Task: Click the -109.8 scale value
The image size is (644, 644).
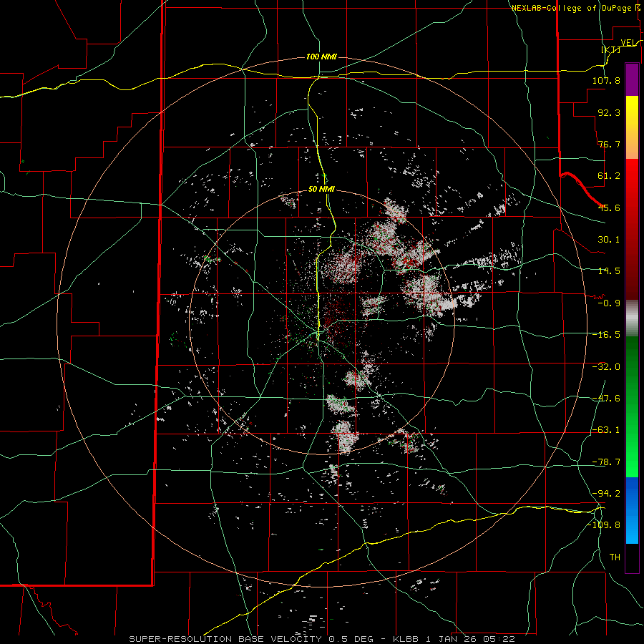Action: pos(603,525)
